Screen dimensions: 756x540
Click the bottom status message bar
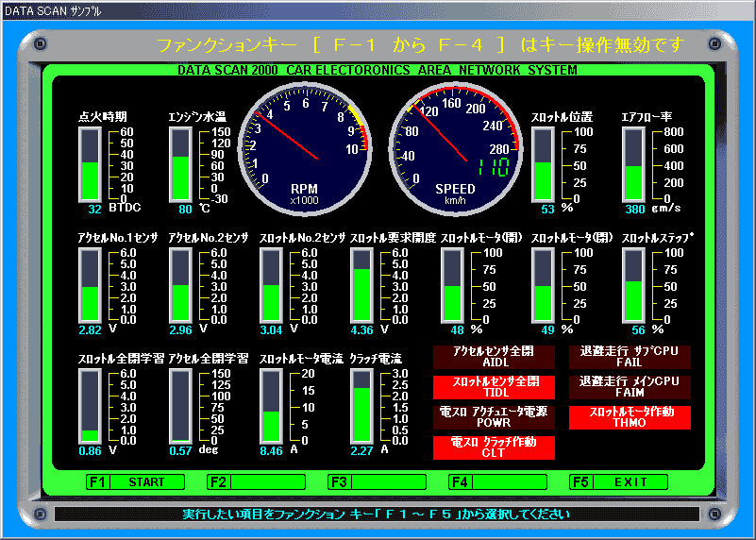(377, 515)
